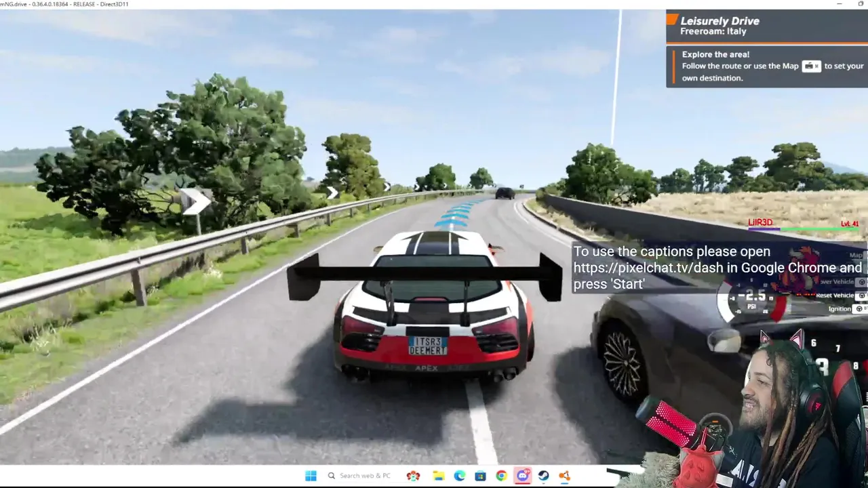Launch Microsoft Edge from the taskbar
Image resolution: width=868 pixels, height=488 pixels.
tap(459, 476)
